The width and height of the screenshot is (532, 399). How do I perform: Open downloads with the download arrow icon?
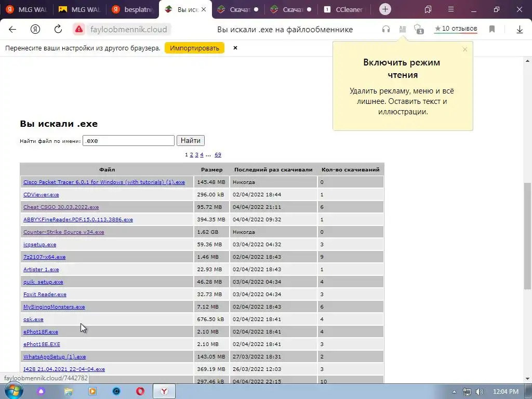click(x=520, y=30)
